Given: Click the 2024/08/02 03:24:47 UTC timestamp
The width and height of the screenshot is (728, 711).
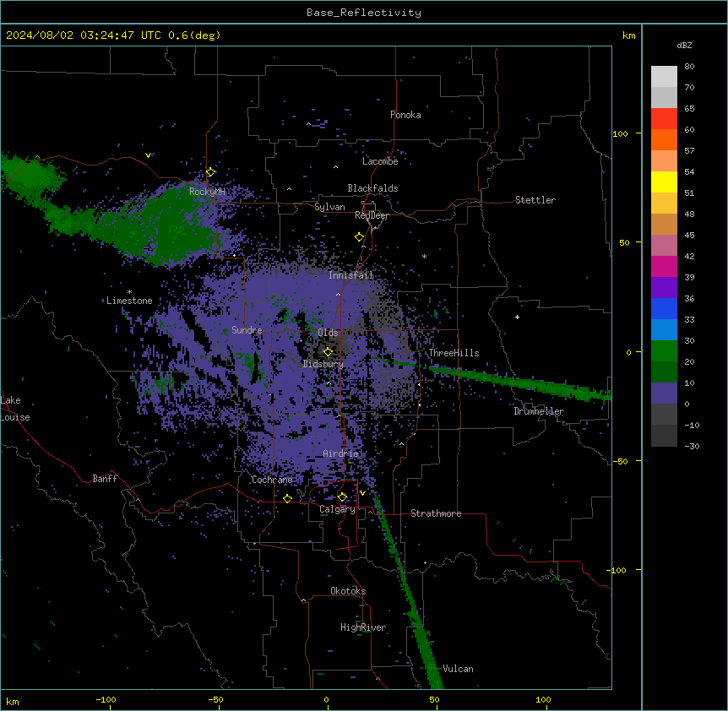Looking at the screenshot, I should 84,35.
